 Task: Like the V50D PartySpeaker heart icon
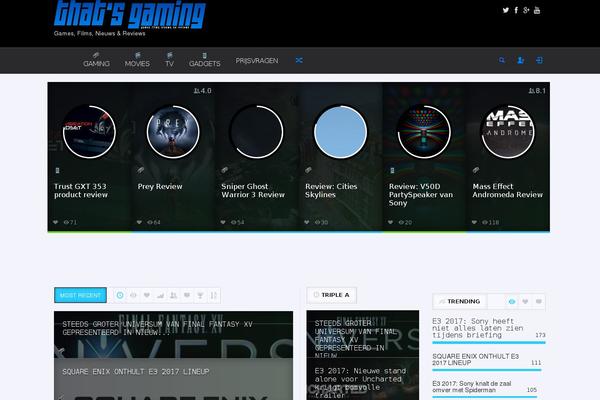[390, 222]
